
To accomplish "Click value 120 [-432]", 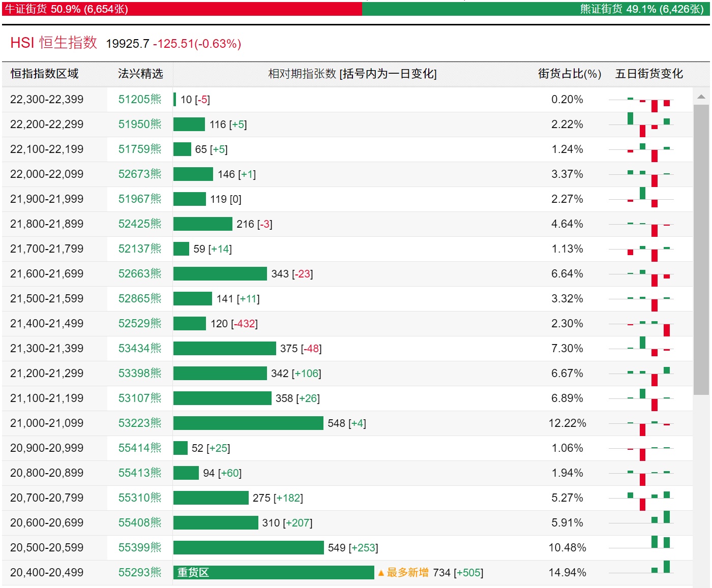I will [x=234, y=324].
